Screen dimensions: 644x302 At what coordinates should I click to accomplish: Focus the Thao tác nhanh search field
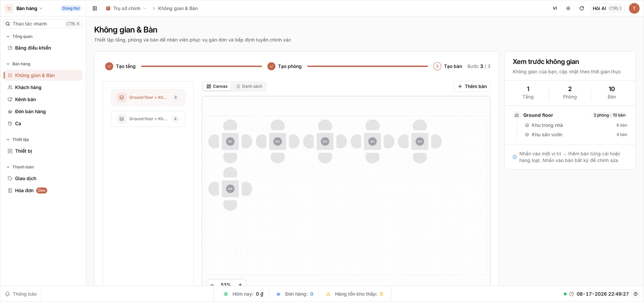(x=43, y=24)
